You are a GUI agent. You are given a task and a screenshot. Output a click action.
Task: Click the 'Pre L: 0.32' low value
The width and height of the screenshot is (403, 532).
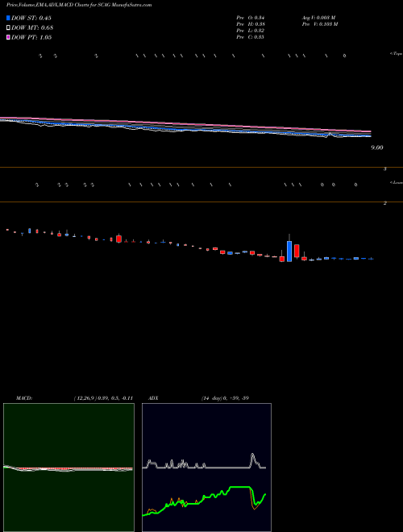pyautogui.click(x=251, y=31)
